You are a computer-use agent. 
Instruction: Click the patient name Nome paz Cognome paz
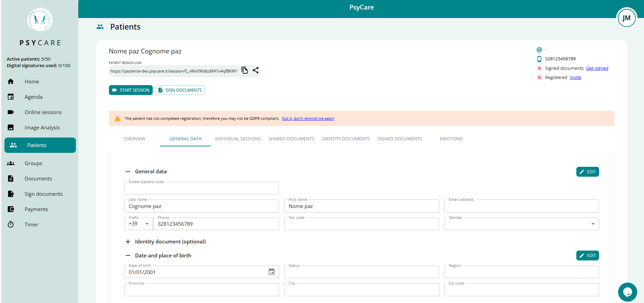point(145,51)
